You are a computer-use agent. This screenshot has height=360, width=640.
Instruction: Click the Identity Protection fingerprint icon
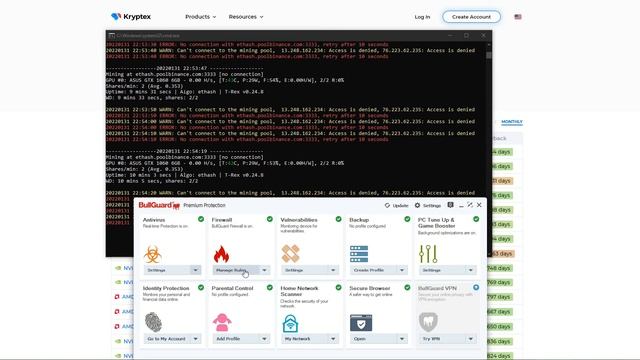point(153,322)
